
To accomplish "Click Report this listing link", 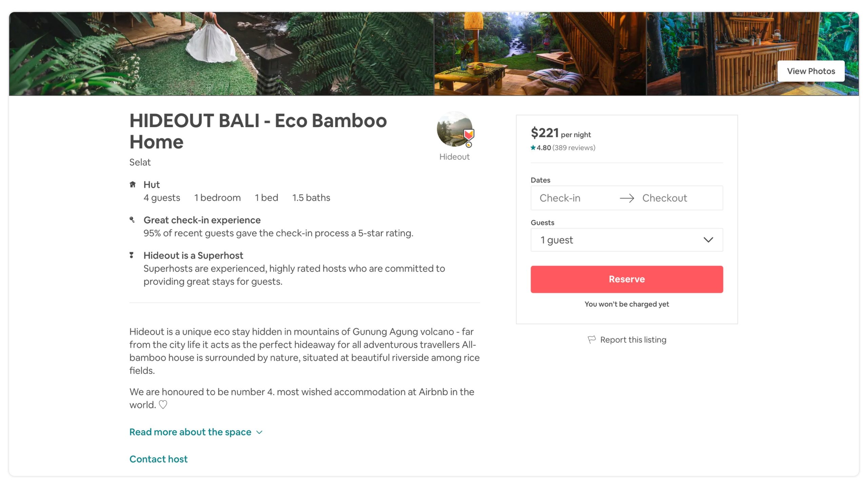I will point(633,339).
